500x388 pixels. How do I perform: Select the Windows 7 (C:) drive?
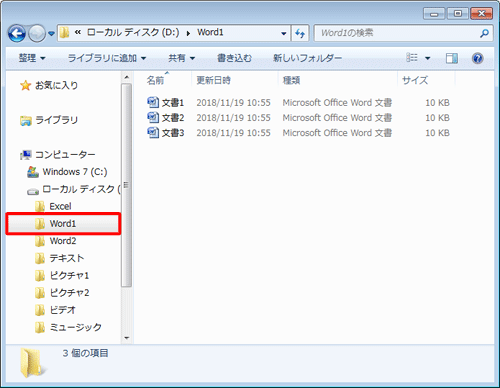pos(75,172)
